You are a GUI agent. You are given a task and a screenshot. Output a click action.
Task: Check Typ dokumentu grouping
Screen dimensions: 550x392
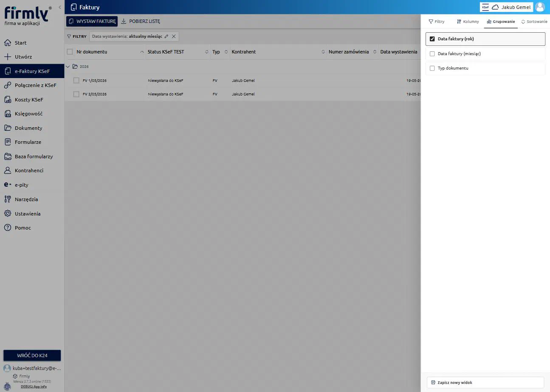[x=432, y=68]
